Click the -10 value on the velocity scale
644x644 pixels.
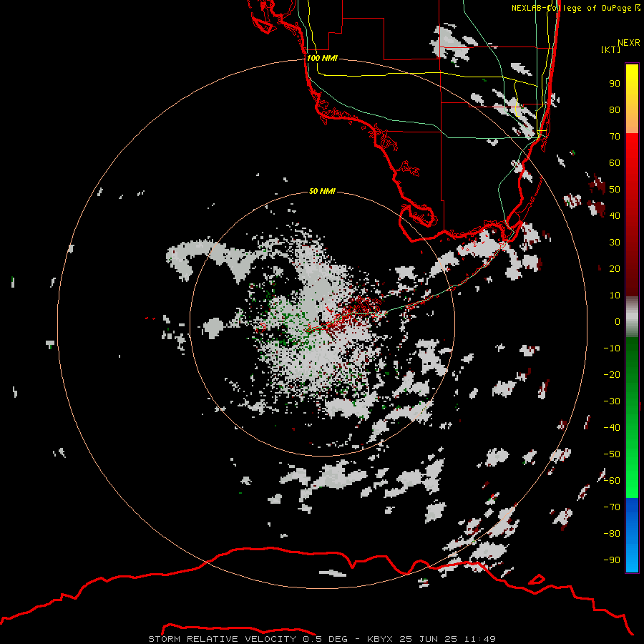(x=612, y=348)
